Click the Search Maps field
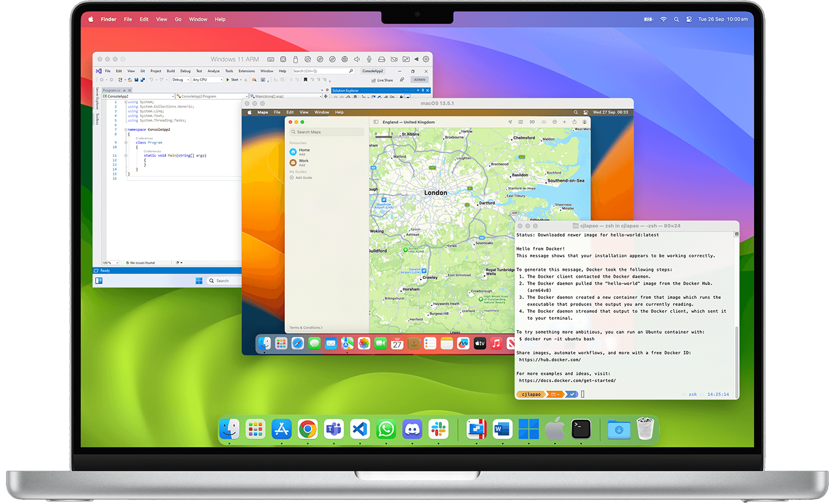833x504 pixels. click(x=327, y=132)
